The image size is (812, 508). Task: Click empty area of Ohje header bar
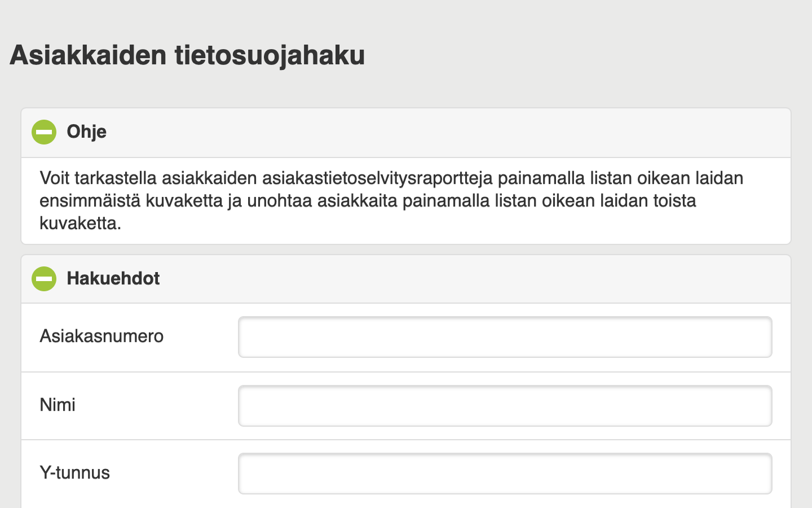(x=451, y=132)
